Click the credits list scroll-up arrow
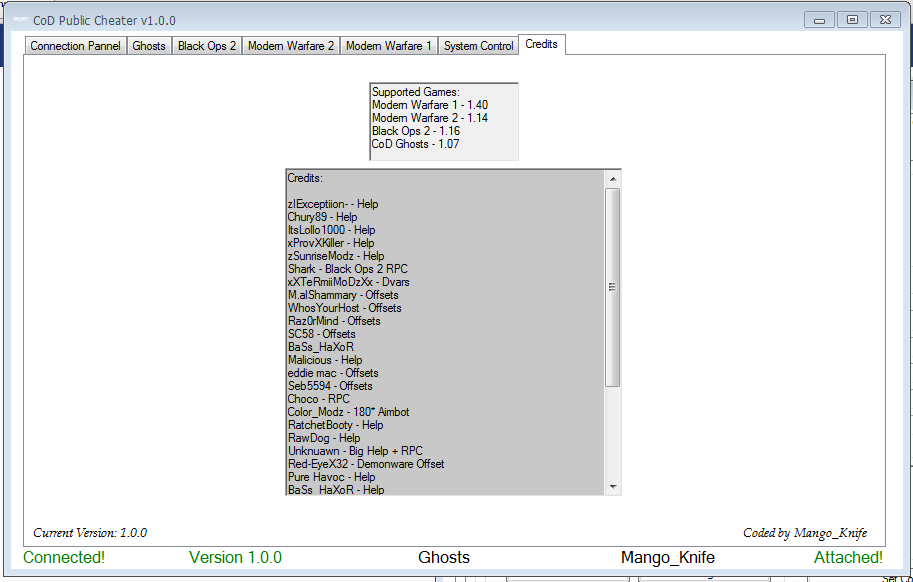 click(x=613, y=179)
